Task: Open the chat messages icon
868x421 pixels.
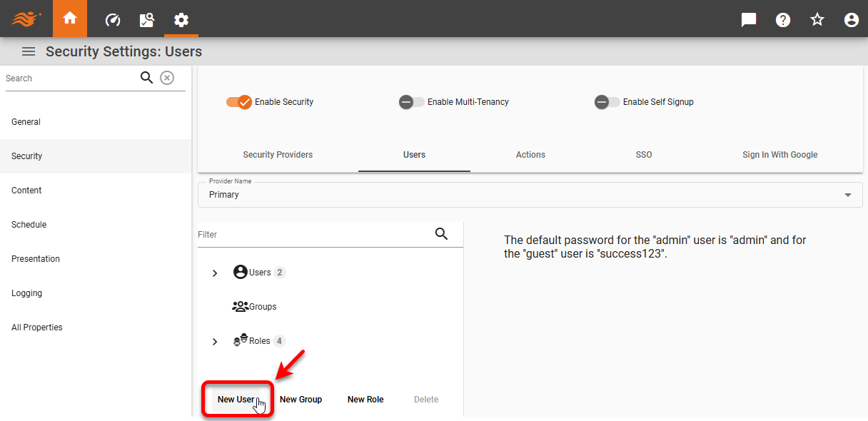Action: [748, 20]
